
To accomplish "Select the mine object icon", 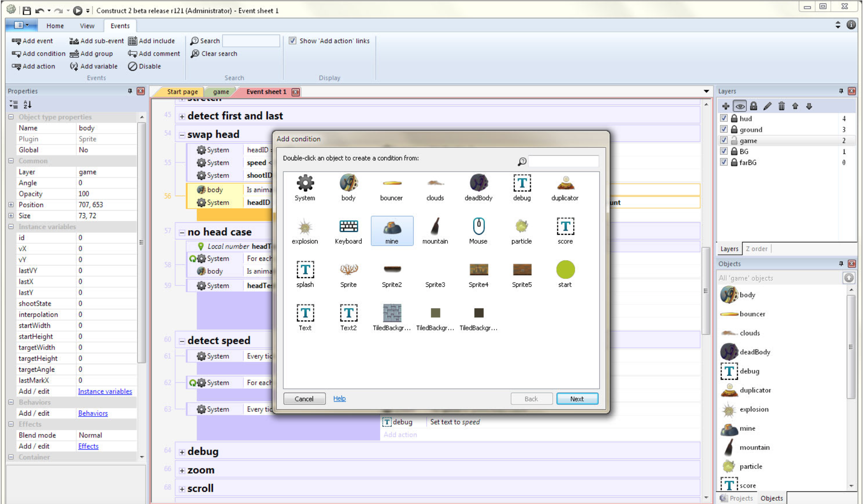I will coord(392,230).
